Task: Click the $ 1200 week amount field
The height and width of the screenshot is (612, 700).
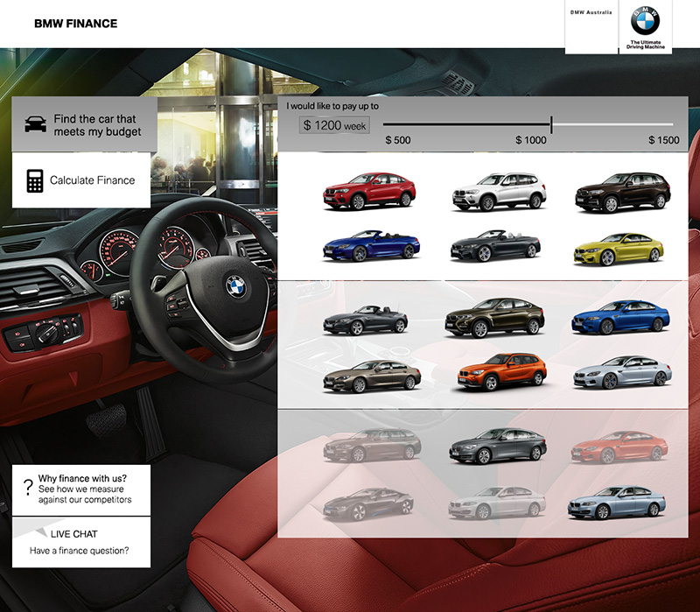Action: [x=334, y=125]
